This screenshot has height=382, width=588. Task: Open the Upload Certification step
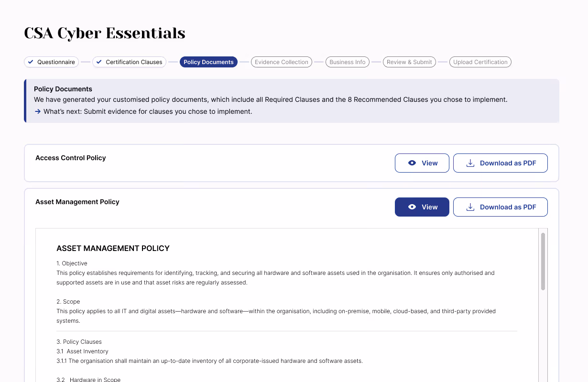point(480,62)
